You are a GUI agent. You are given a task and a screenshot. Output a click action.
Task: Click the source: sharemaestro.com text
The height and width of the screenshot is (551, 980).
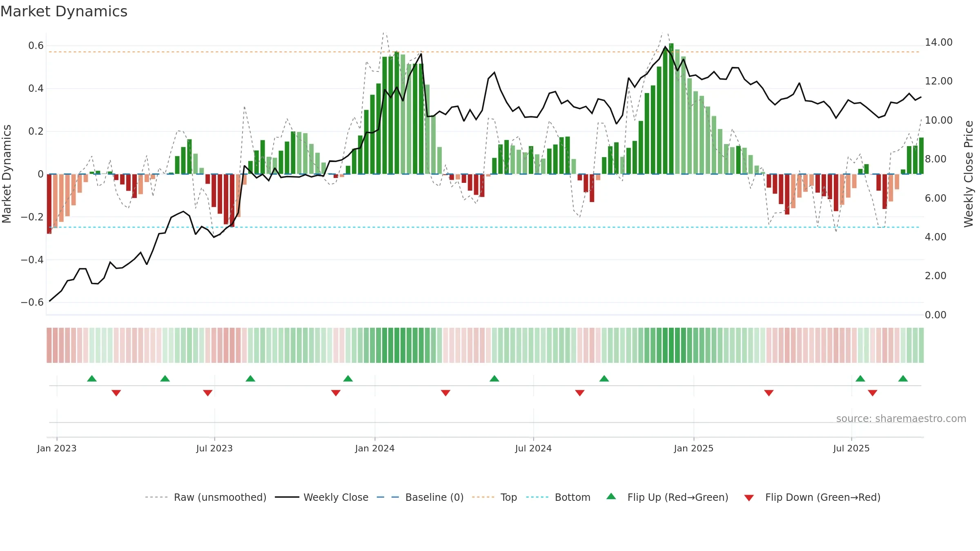pos(901,418)
